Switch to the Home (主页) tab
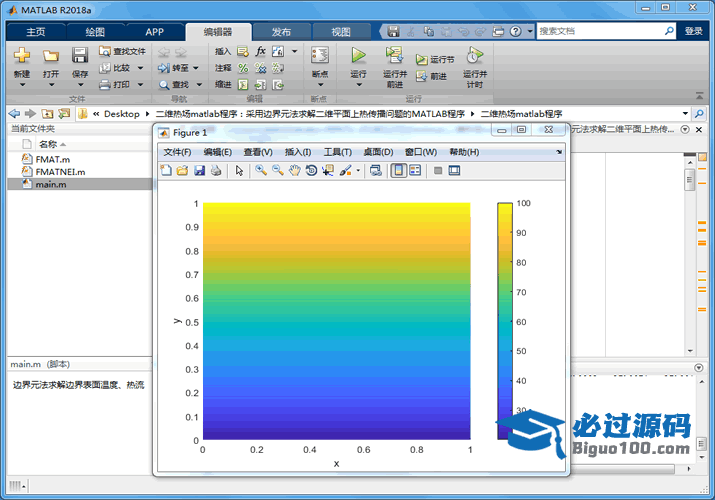 tap(36, 32)
